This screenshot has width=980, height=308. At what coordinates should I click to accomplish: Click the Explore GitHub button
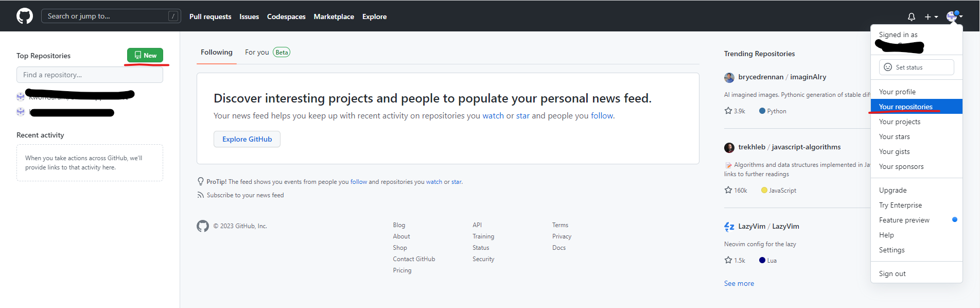pyautogui.click(x=247, y=139)
